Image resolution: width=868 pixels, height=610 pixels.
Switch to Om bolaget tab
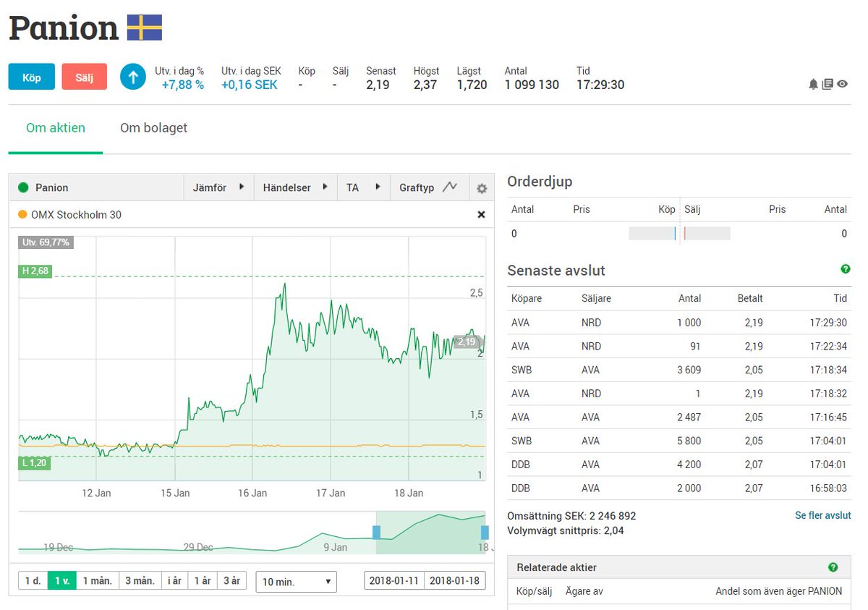pos(153,128)
